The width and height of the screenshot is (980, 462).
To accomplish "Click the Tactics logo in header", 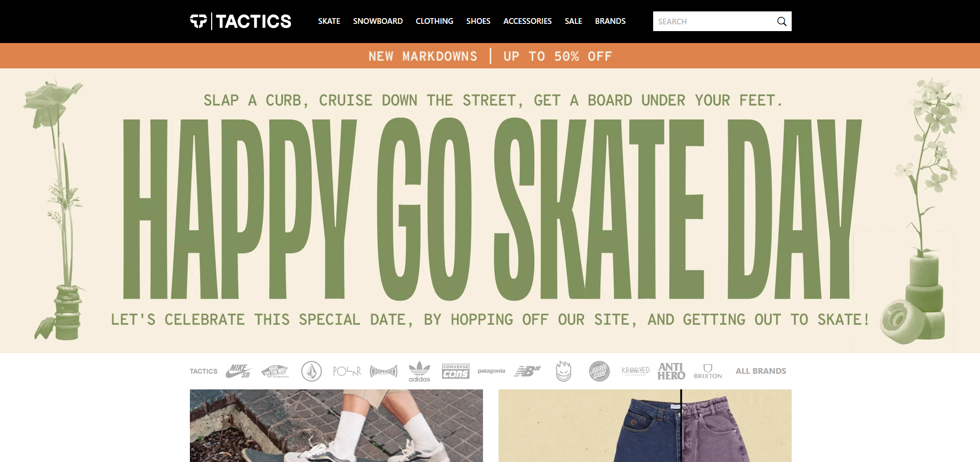I will [x=241, y=21].
